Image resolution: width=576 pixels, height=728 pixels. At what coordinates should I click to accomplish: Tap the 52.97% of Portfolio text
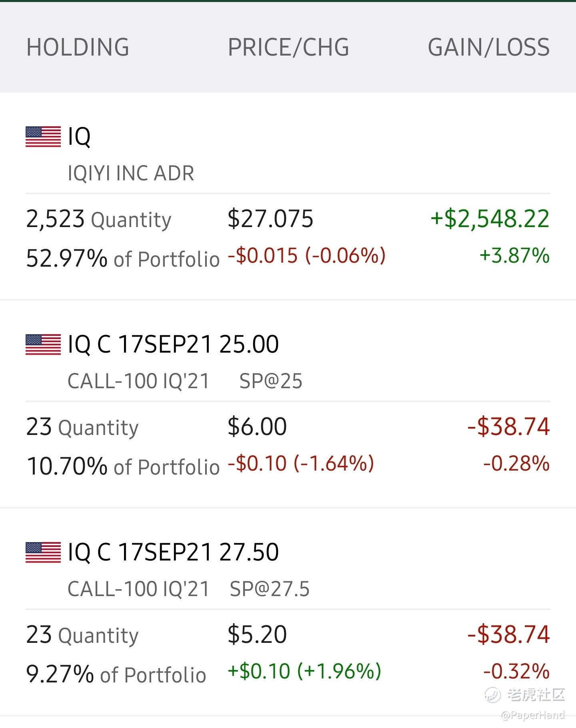coord(123,258)
